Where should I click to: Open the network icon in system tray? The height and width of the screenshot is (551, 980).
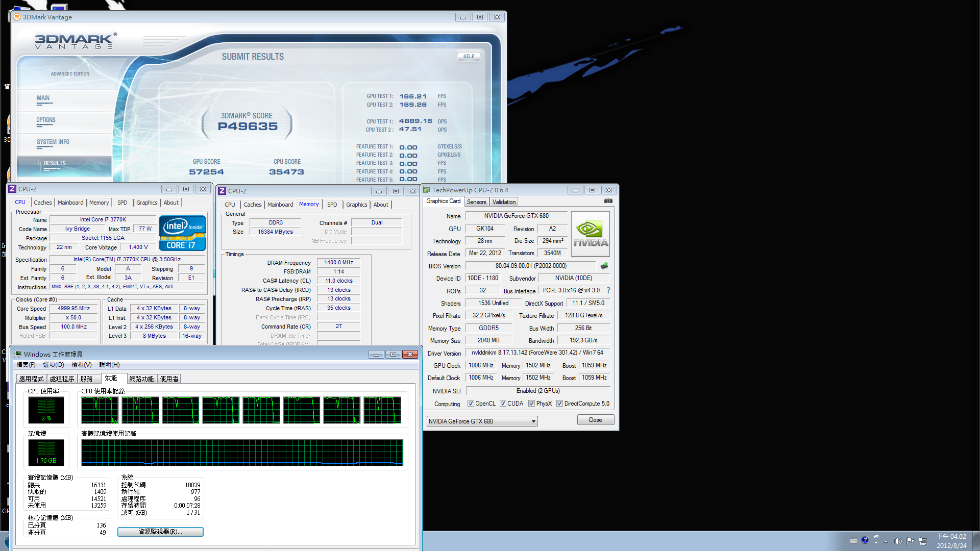click(x=922, y=541)
